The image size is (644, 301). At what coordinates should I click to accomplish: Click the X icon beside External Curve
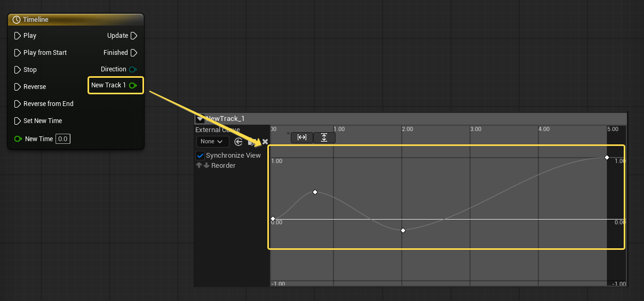point(265,142)
